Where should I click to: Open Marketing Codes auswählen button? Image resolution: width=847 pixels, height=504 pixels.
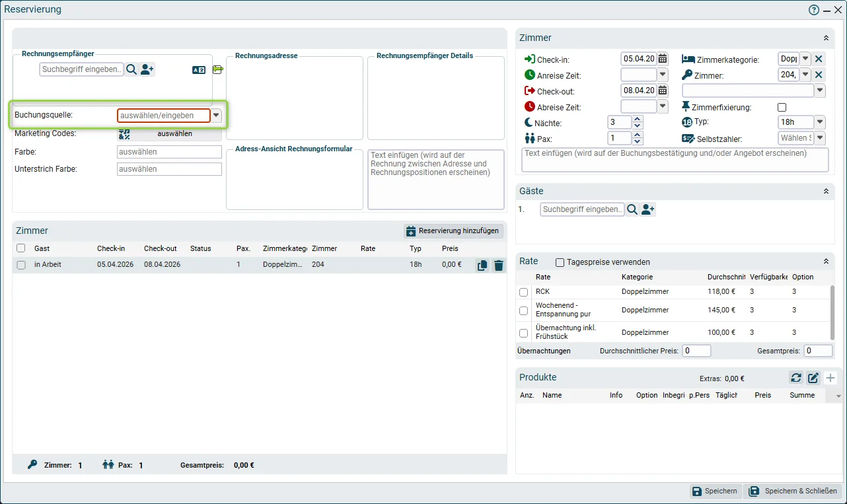pyautogui.click(x=170, y=133)
